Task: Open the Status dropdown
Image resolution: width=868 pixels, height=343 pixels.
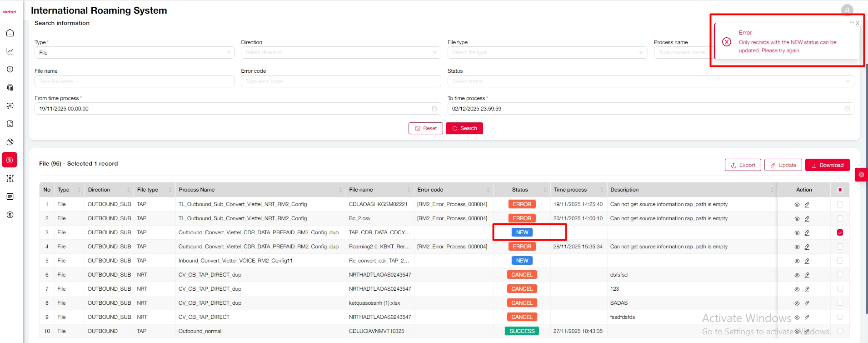Action: [650, 81]
